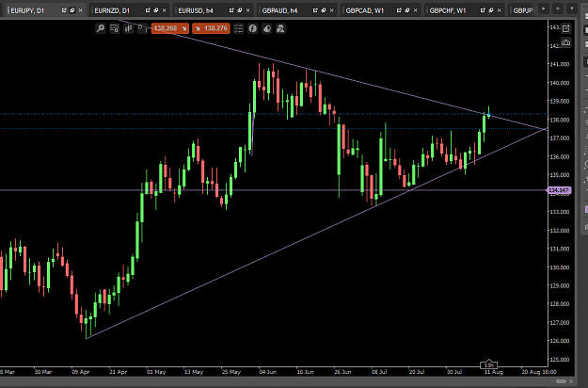
Task: Change the chart type candlestick icon
Action: (x=128, y=28)
